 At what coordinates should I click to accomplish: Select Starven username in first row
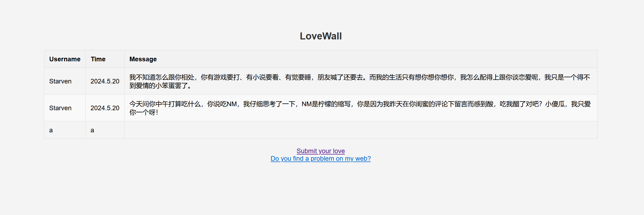click(60, 81)
